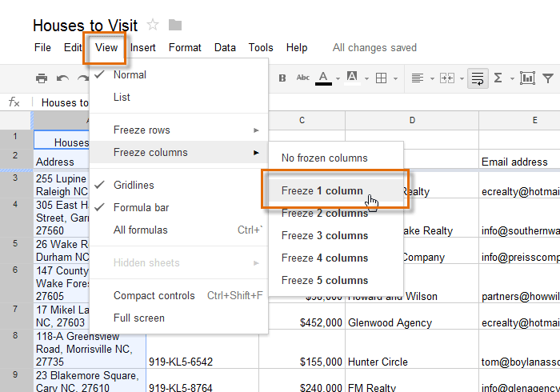Toggle the Formula bar option
Viewport: 560px width, 392px height.
click(x=178, y=207)
